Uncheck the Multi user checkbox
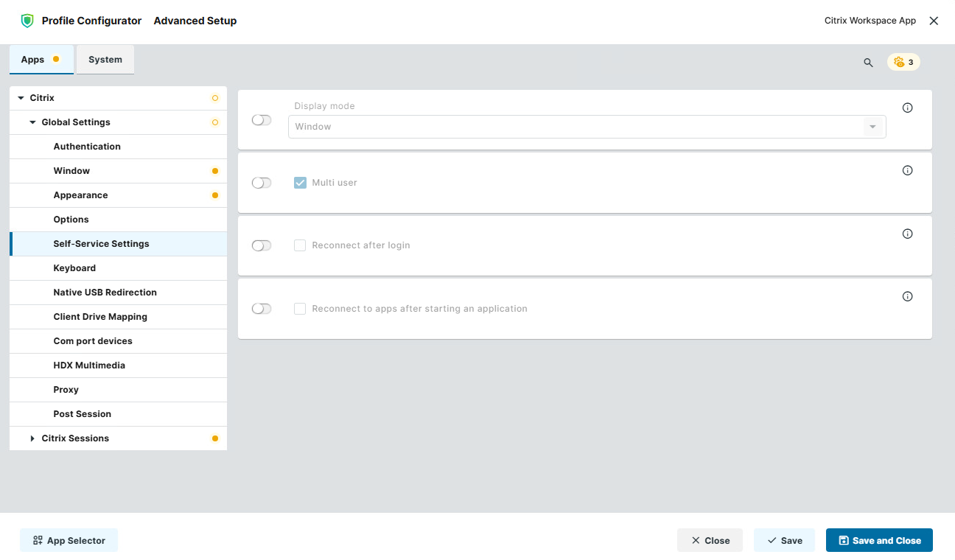The width and height of the screenshot is (955, 560). 300,183
